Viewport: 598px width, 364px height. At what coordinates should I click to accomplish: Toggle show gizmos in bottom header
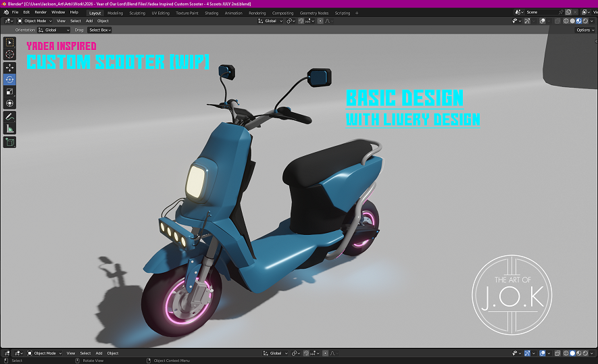tap(527, 353)
